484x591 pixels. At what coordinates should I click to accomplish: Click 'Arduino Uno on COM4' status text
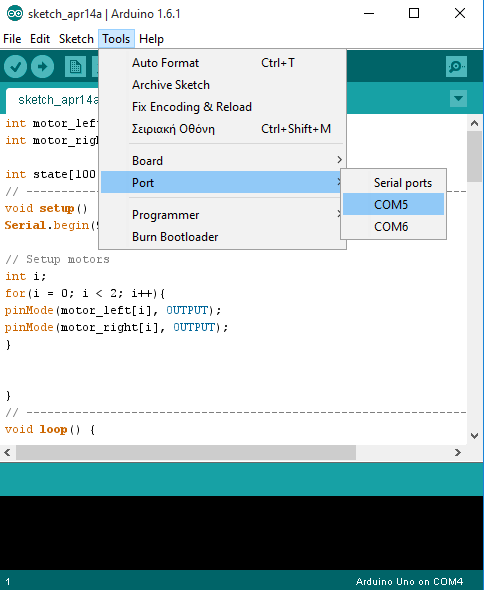pos(409,582)
